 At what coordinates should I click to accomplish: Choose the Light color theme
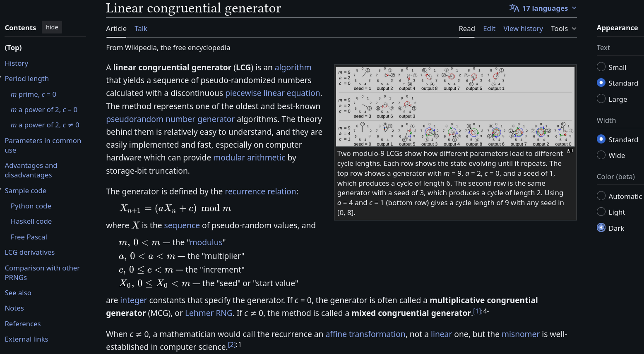pos(601,212)
